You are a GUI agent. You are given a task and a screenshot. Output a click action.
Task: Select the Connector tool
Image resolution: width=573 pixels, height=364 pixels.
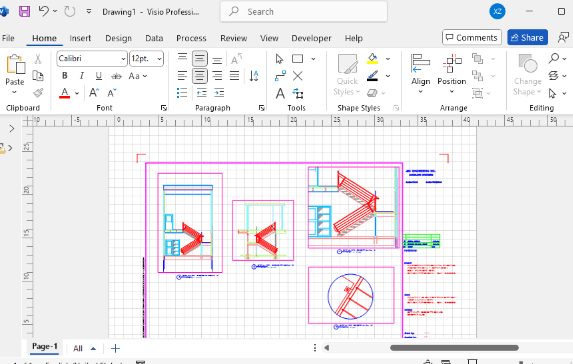pos(280,76)
